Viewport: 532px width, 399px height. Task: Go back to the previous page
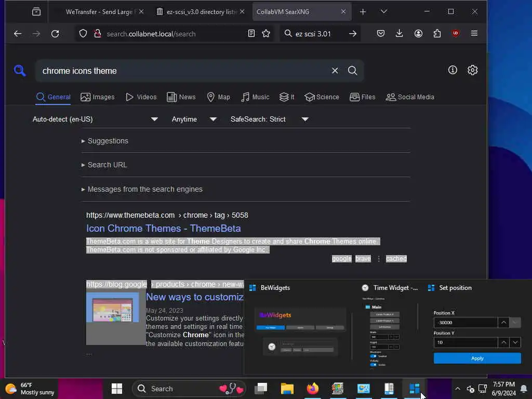(18, 34)
